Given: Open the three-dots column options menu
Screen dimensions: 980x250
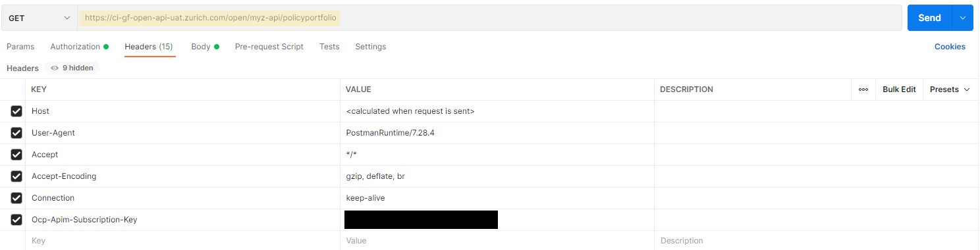Looking at the screenshot, I should point(863,89).
